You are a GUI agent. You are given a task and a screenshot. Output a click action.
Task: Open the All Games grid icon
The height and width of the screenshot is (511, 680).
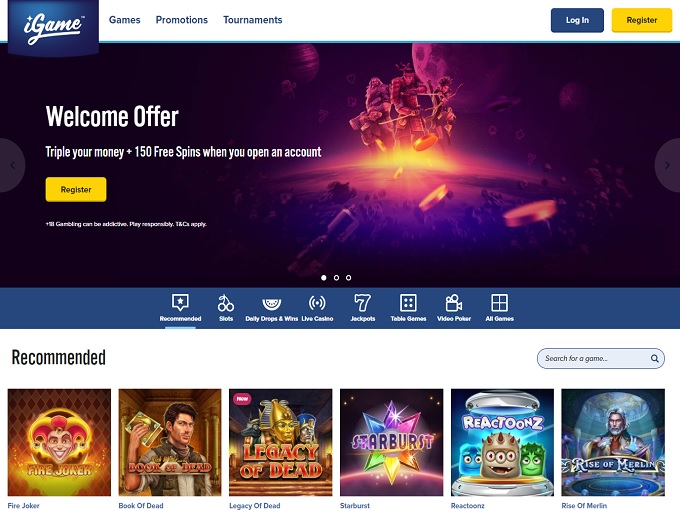[x=499, y=303]
